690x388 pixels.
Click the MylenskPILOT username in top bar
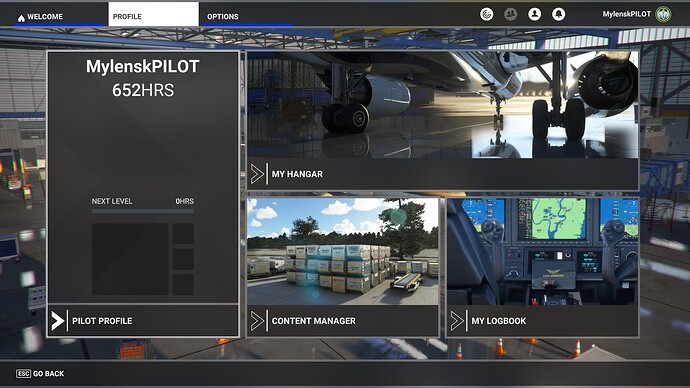pos(627,14)
